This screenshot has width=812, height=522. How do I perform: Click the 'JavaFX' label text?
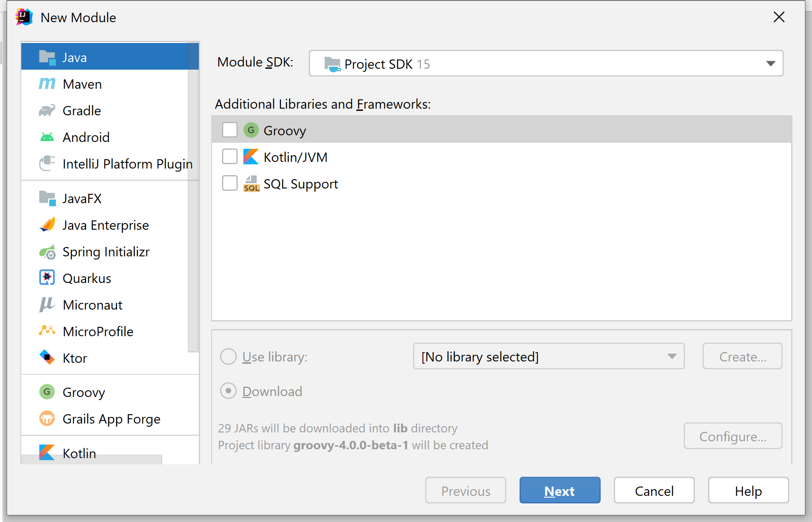pyautogui.click(x=82, y=198)
